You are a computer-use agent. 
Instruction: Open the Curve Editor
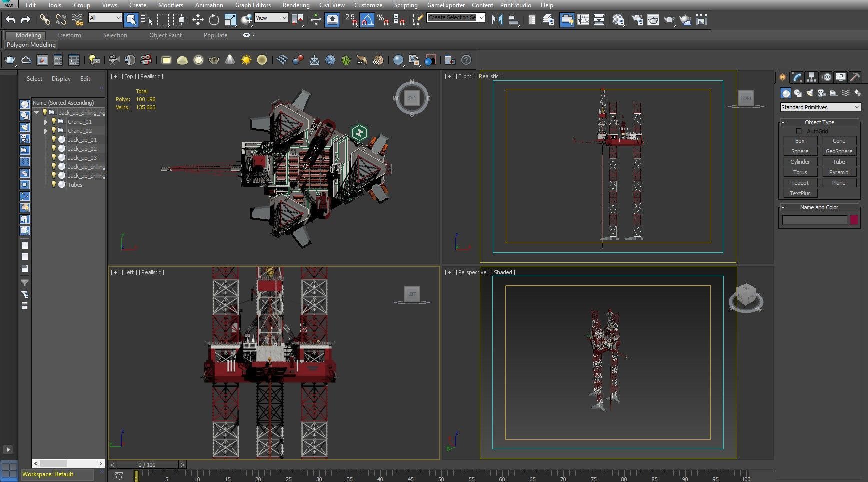tap(583, 20)
